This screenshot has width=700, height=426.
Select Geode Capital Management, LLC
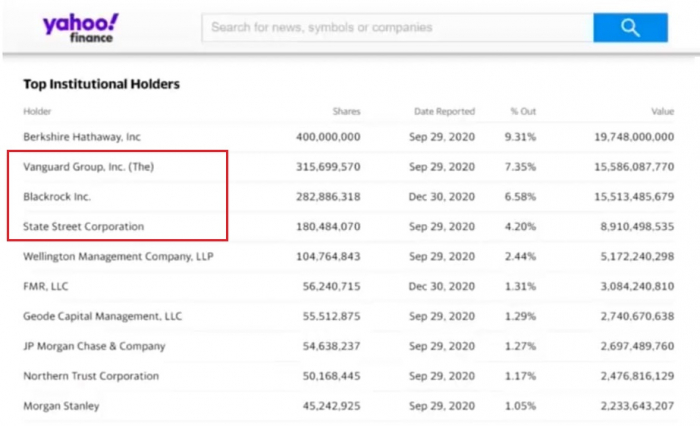(103, 316)
